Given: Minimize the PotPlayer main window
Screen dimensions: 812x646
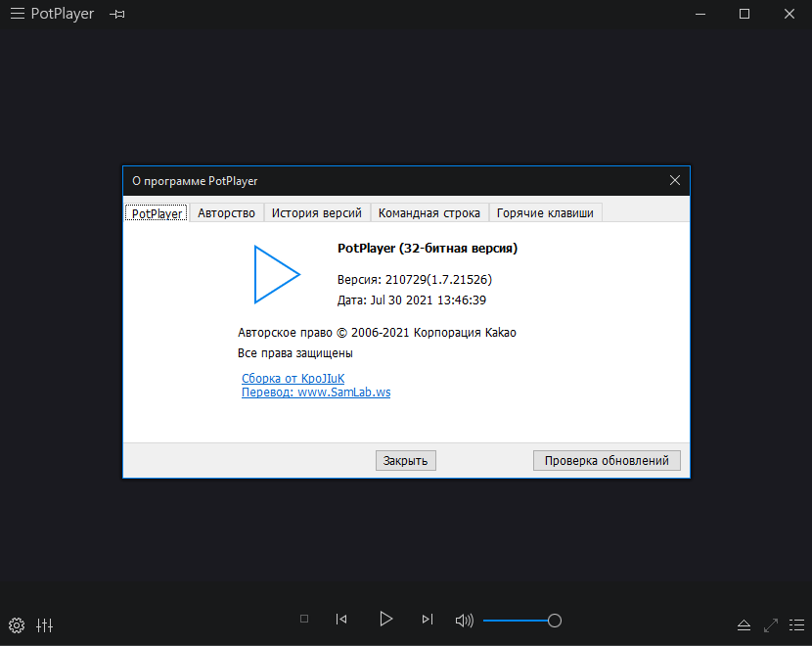Looking at the screenshot, I should tap(700, 14).
